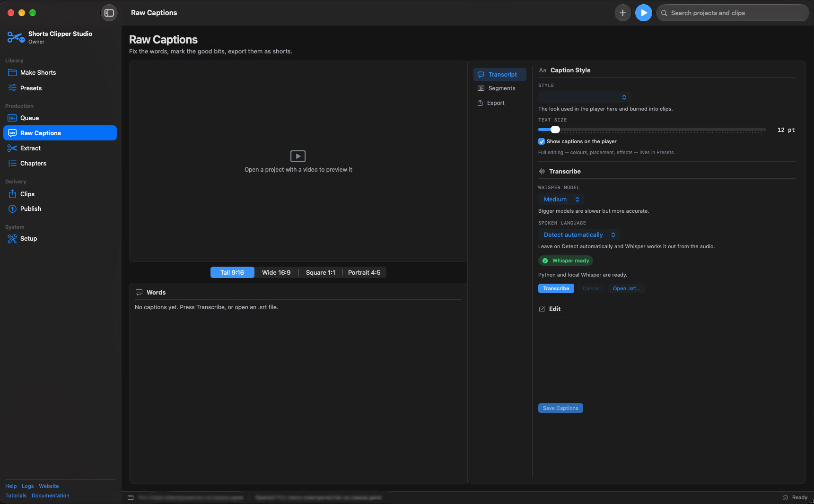Click the blue play button in toolbar
Viewport: 814px width, 504px height.
click(x=644, y=13)
